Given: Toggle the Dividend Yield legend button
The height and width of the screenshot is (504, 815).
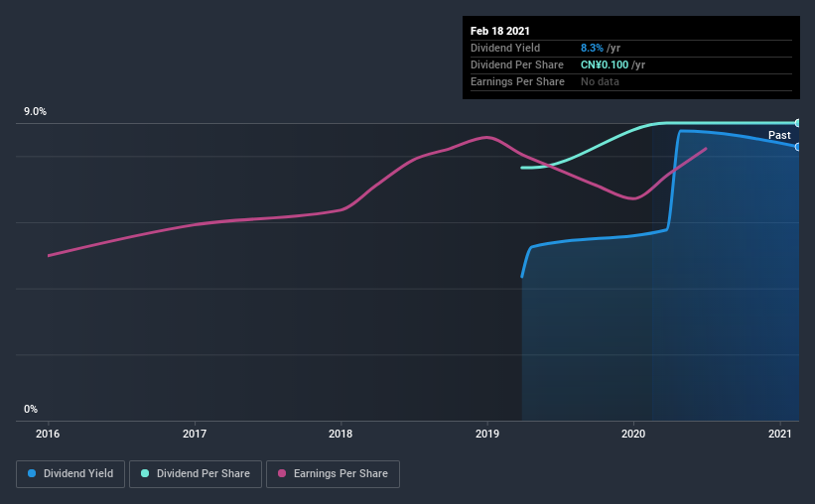Looking at the screenshot, I should click(x=70, y=474).
